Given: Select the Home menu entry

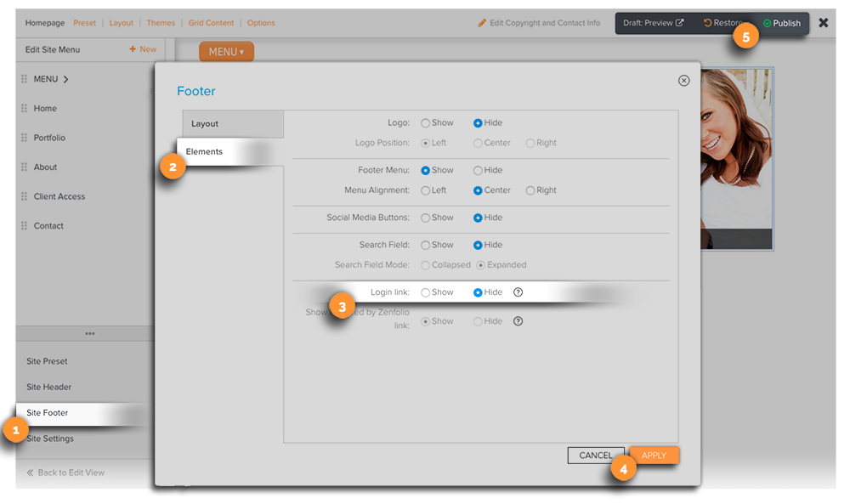Looking at the screenshot, I should (x=45, y=109).
